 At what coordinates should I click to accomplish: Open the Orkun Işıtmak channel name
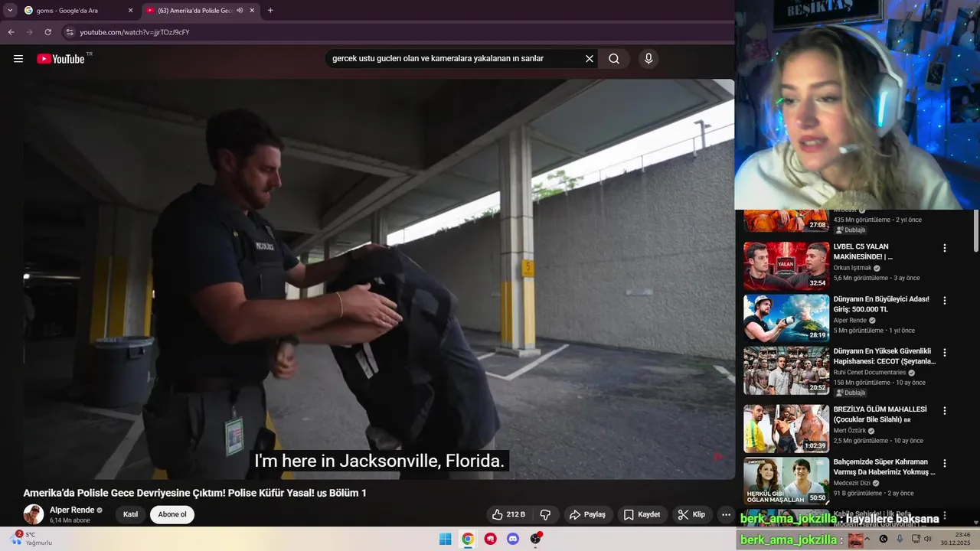[852, 268]
